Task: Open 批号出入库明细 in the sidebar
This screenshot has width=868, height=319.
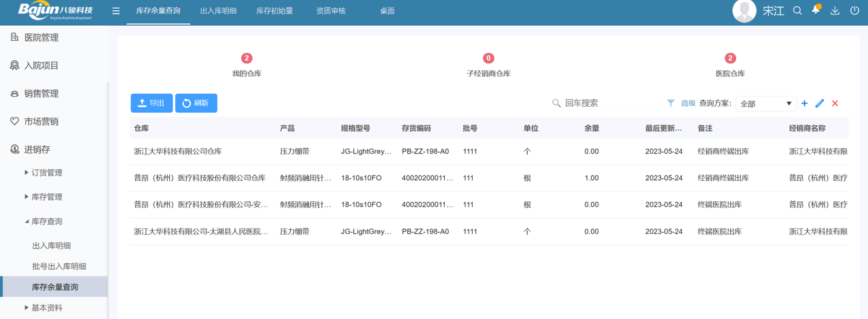Action: (x=59, y=267)
